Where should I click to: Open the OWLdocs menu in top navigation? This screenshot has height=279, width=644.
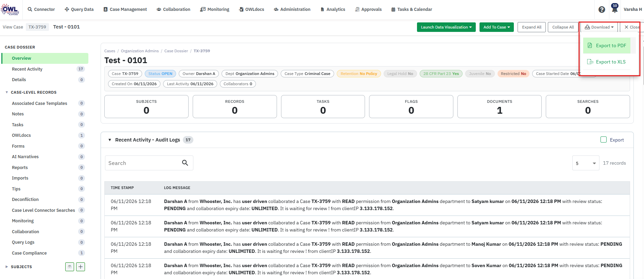click(251, 10)
